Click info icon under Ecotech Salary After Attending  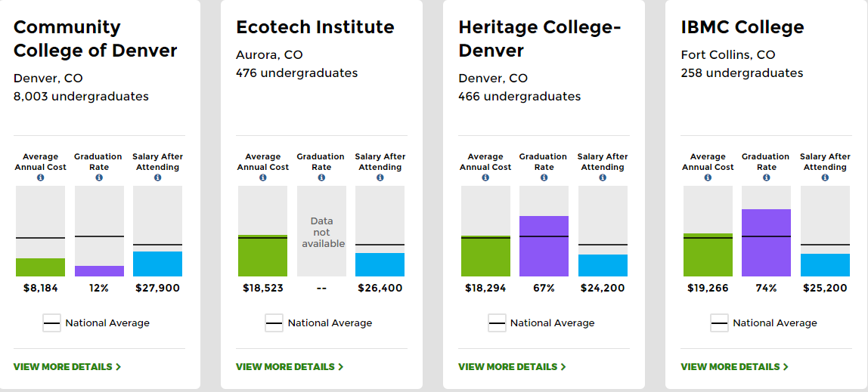click(x=380, y=177)
